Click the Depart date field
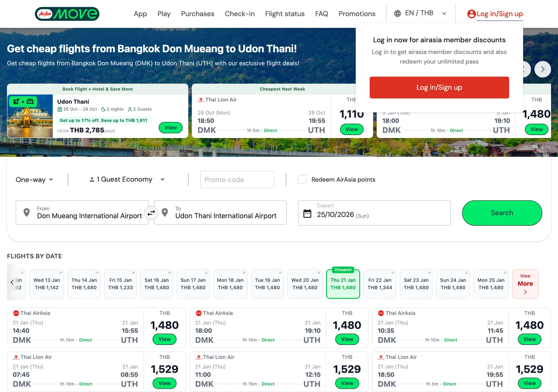This screenshot has width=558, height=392. [x=374, y=213]
